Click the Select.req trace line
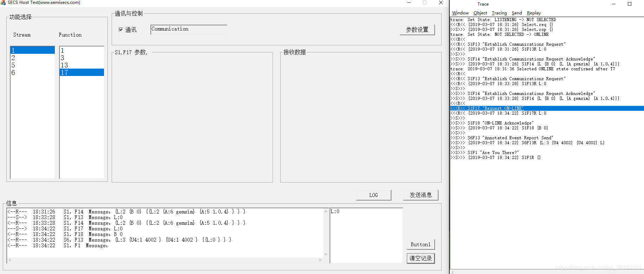The width and height of the screenshot is (644, 274). [502, 25]
